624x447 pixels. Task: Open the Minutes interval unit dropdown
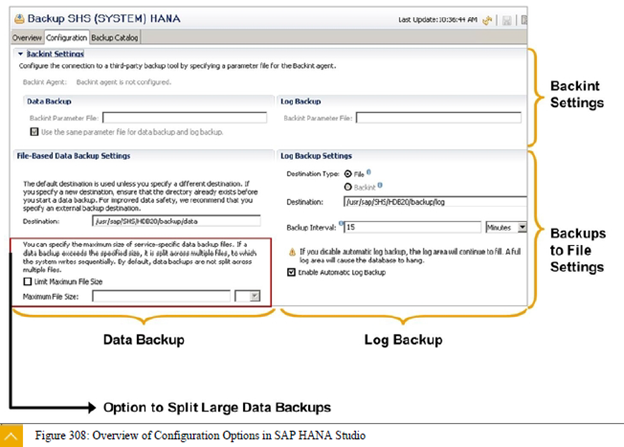pyautogui.click(x=522, y=227)
